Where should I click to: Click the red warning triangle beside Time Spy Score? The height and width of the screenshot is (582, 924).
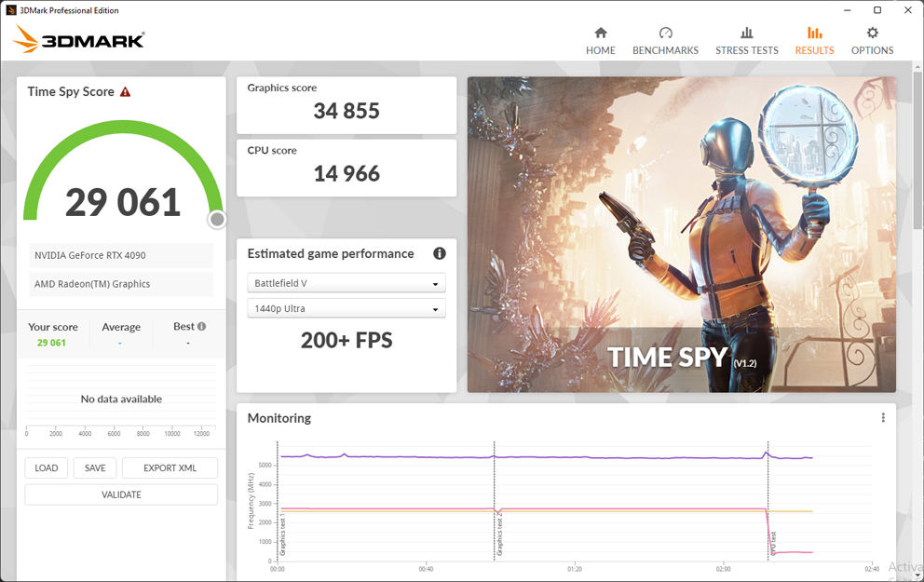(x=125, y=92)
